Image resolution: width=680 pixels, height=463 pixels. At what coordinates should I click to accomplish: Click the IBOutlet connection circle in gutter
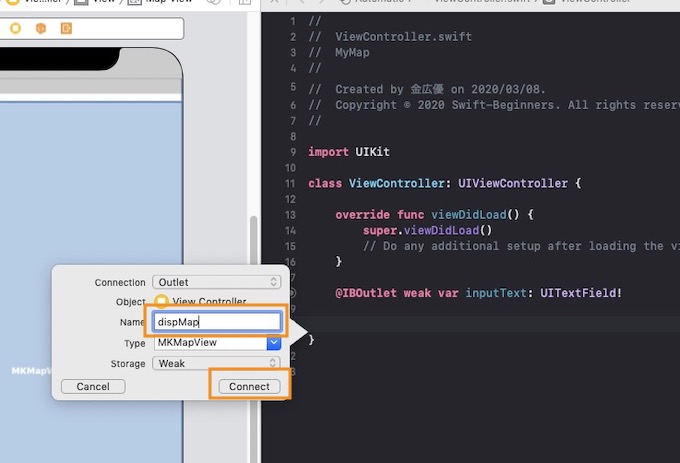291,293
